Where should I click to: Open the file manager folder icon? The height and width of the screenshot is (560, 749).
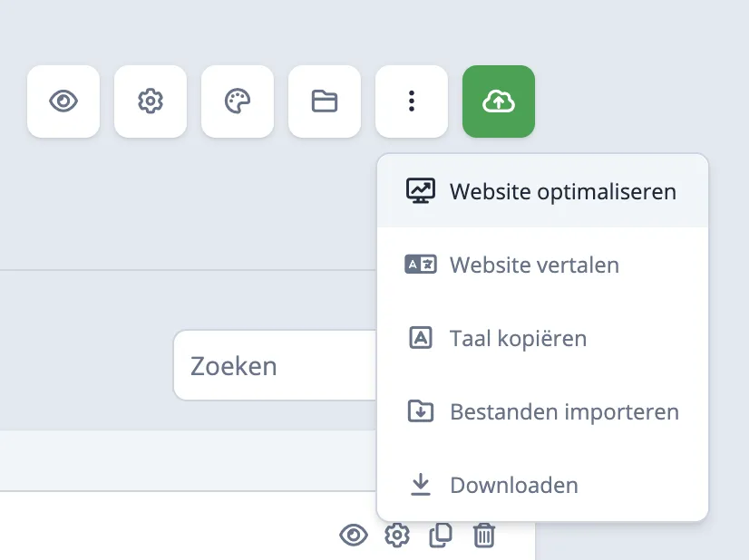pyautogui.click(x=324, y=101)
